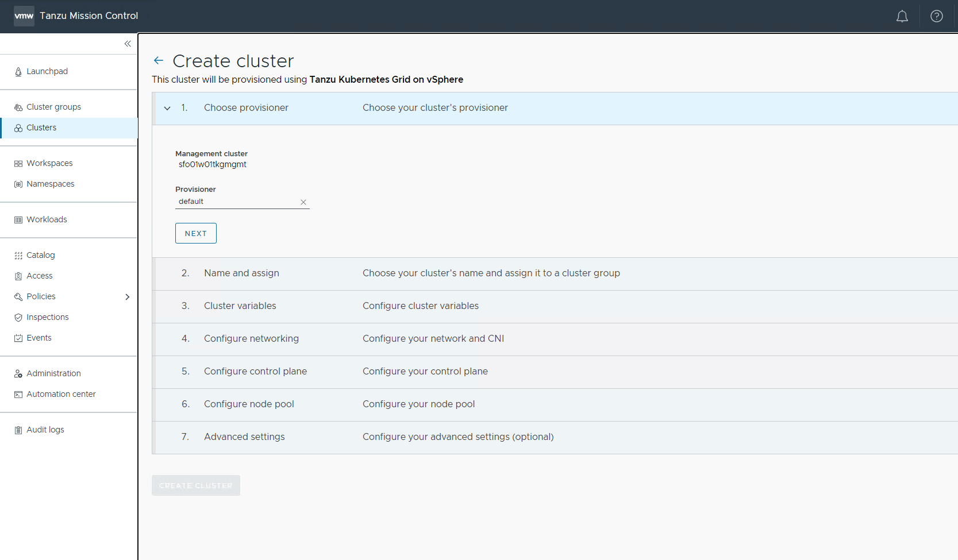Collapse the Choose provisioner step chevron

(x=167, y=108)
